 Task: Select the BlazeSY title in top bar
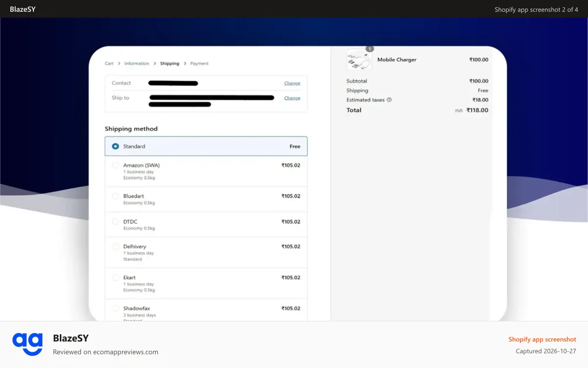click(23, 9)
